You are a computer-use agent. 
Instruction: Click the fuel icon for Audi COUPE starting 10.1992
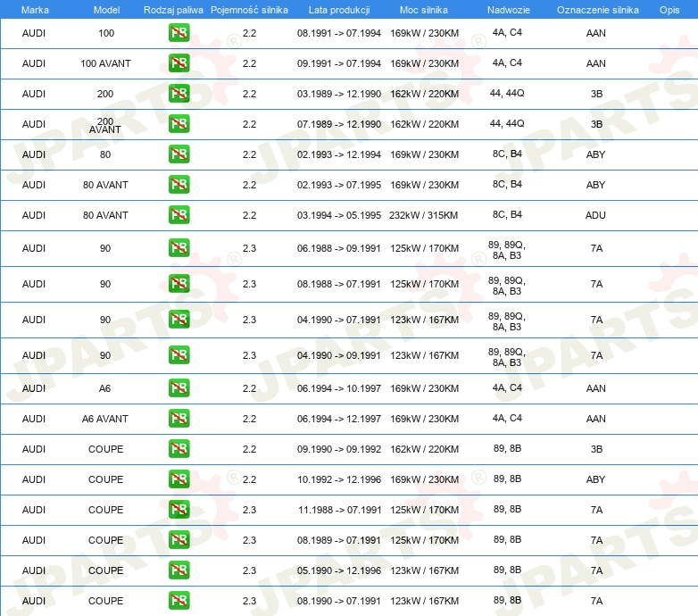click(179, 479)
